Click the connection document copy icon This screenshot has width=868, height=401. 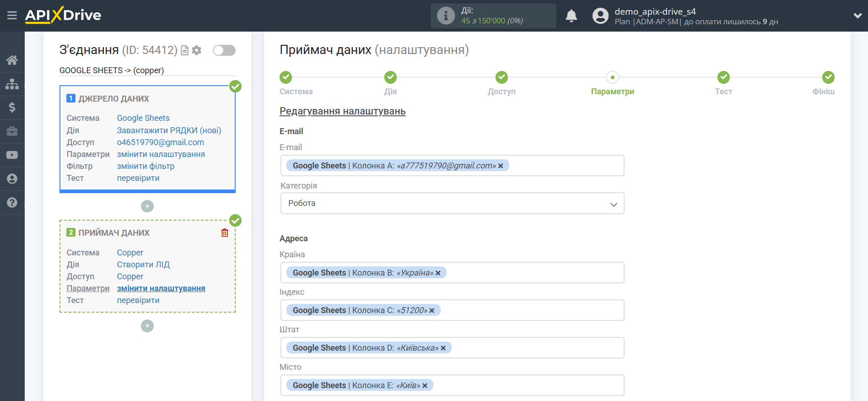coord(185,50)
